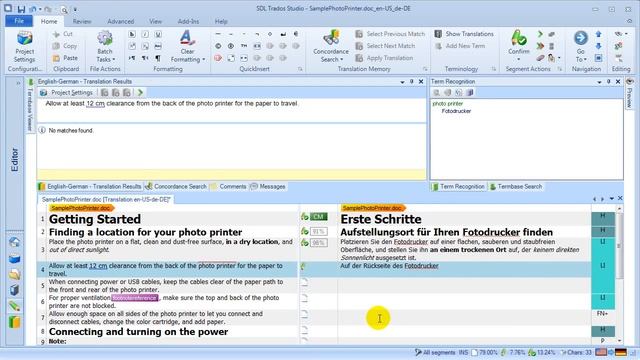
Task: Expand Translation Memory group launcher
Action: click(425, 69)
